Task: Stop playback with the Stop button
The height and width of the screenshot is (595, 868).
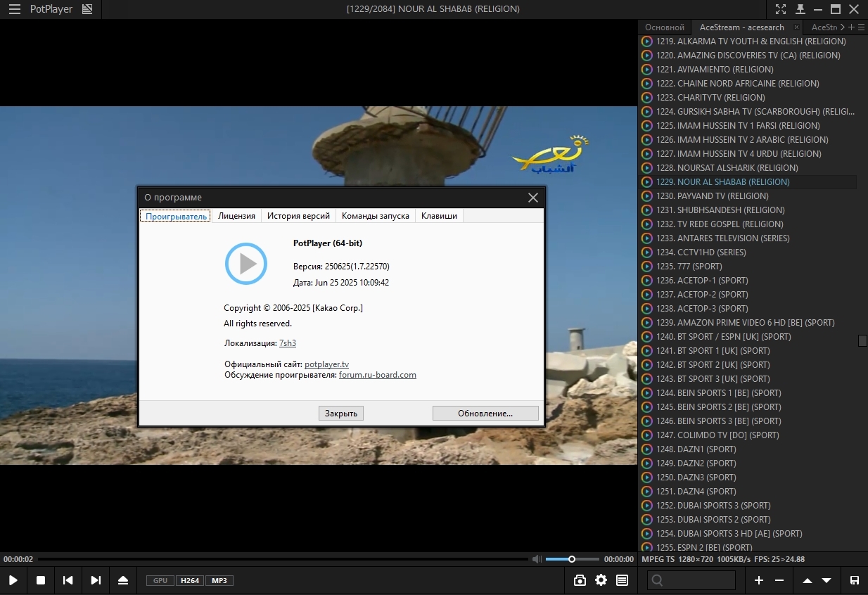Action: coord(41,580)
